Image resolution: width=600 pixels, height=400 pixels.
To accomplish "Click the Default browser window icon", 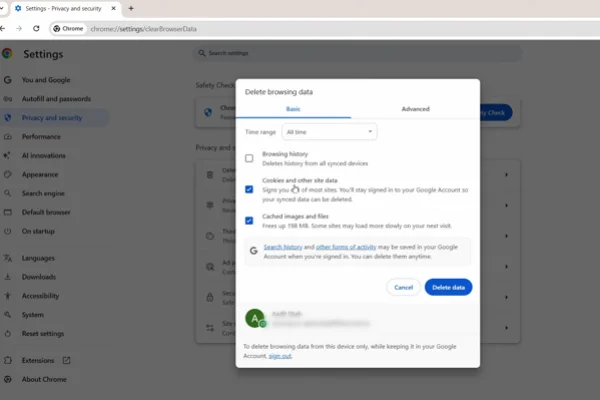I will [x=8, y=212].
